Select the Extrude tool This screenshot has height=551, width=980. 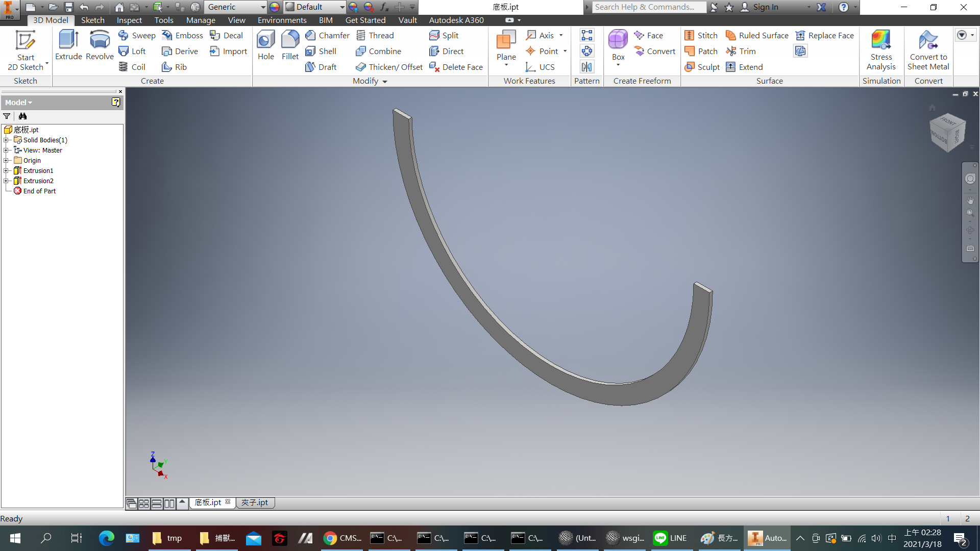68,45
